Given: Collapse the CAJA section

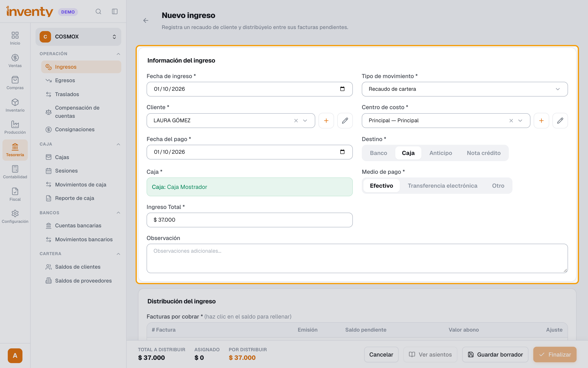Looking at the screenshot, I should 118,144.
